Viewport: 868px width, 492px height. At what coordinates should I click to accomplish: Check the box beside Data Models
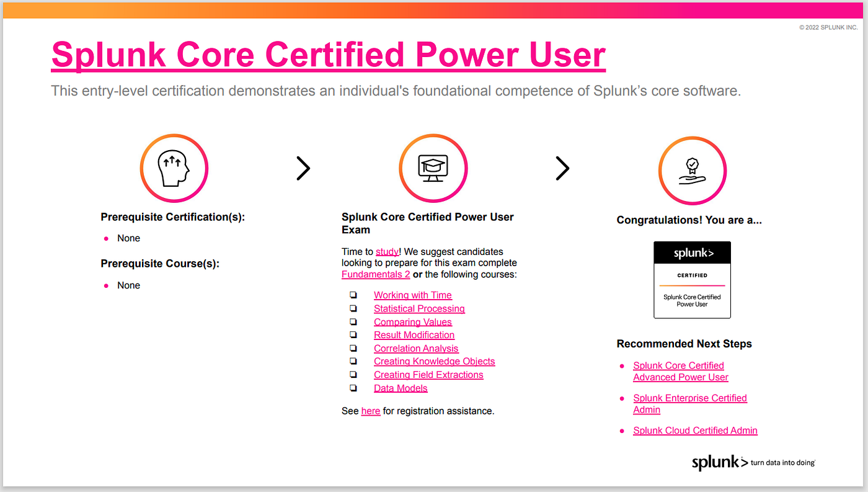click(353, 388)
